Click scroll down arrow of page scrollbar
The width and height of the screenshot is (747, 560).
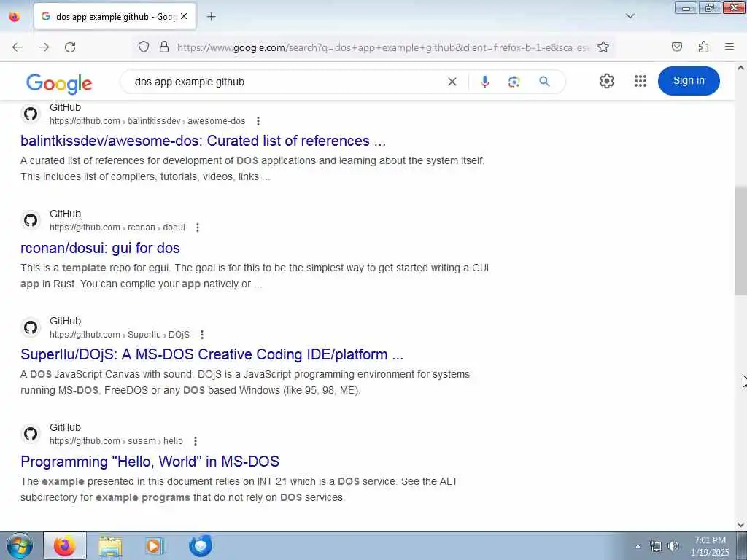741,525
